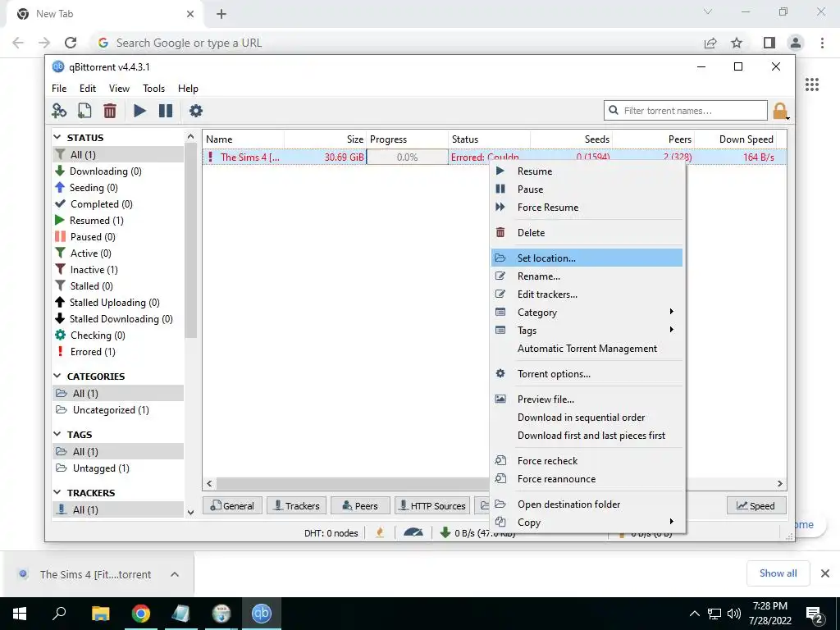Image resolution: width=840 pixels, height=630 pixels.
Task: Choose Set location... in context menu
Action: click(587, 258)
